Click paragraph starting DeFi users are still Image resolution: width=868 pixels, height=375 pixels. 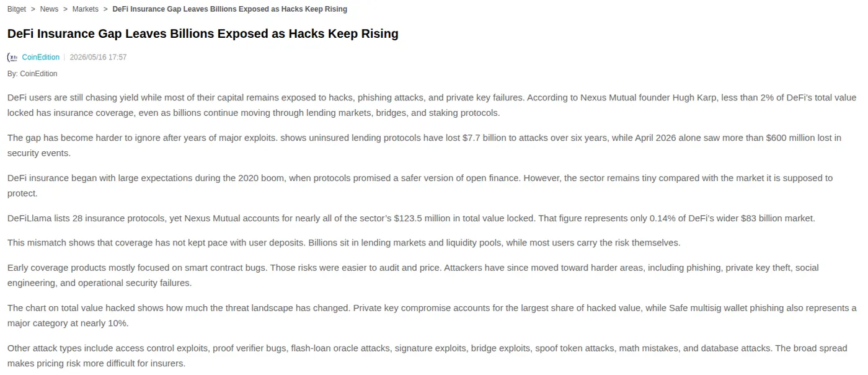click(432, 105)
